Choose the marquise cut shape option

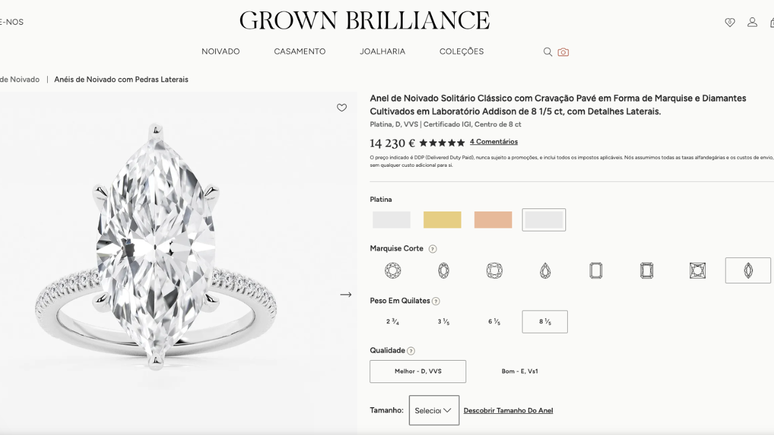748,271
